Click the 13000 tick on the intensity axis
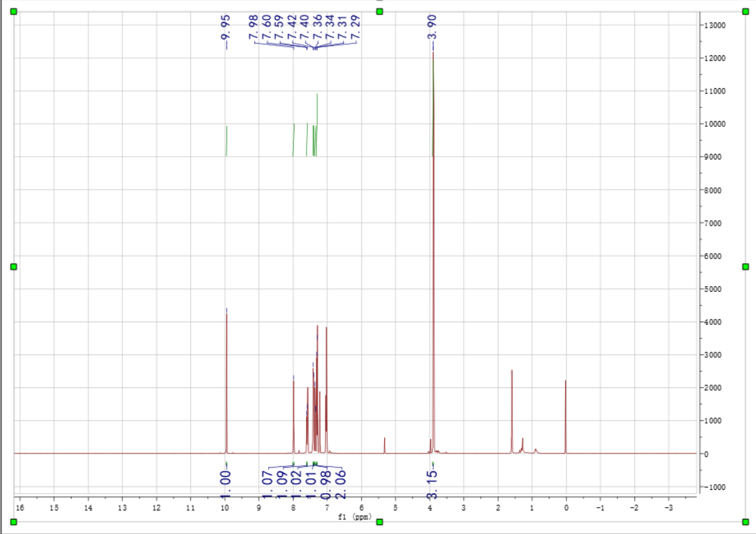The height and width of the screenshot is (534, 756). tap(715, 26)
